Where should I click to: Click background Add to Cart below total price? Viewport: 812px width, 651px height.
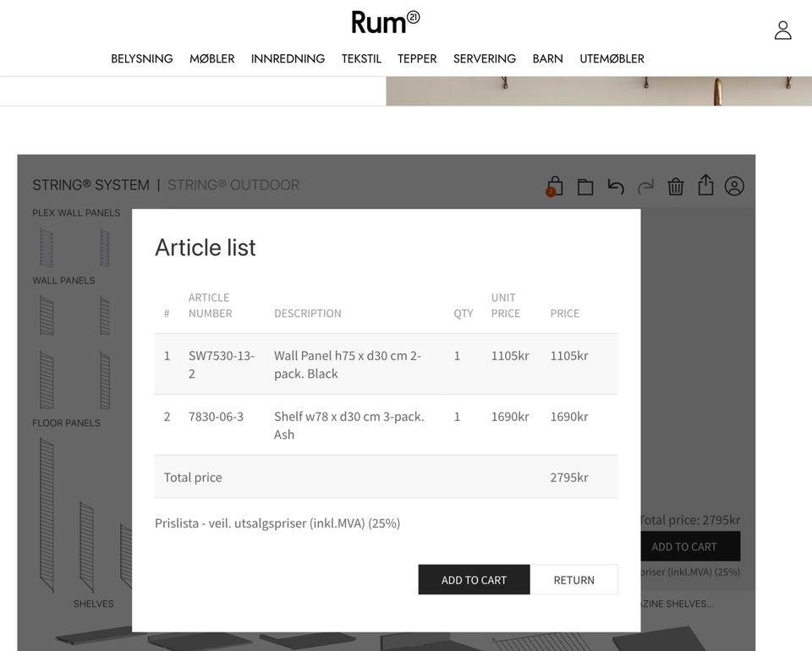tap(690, 546)
